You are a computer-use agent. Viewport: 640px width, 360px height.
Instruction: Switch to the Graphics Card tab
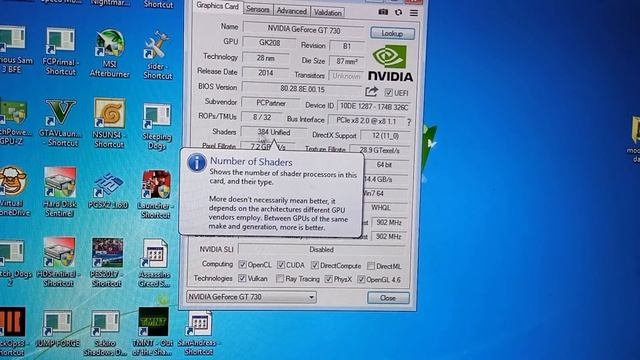point(217,6)
